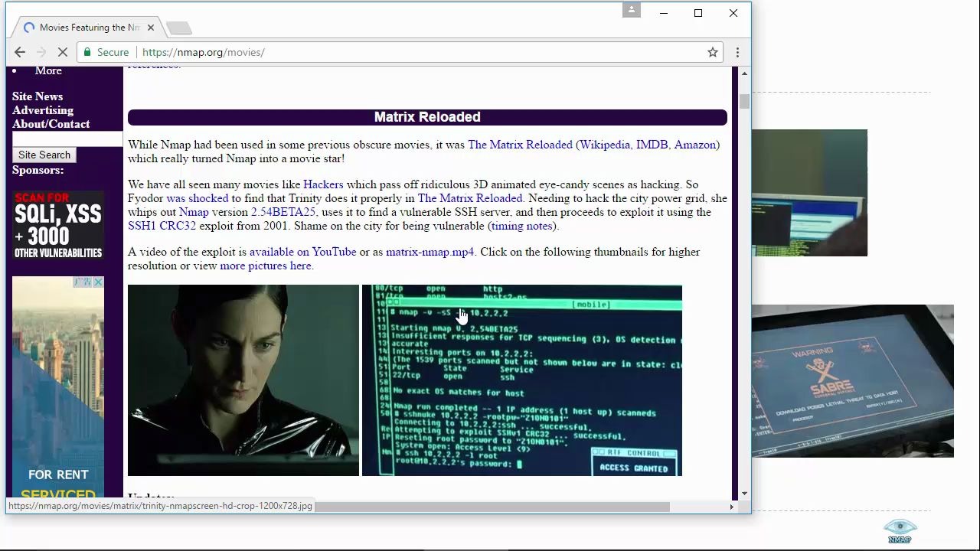Open the timing notes link
The image size is (980, 551).
pyautogui.click(x=522, y=226)
